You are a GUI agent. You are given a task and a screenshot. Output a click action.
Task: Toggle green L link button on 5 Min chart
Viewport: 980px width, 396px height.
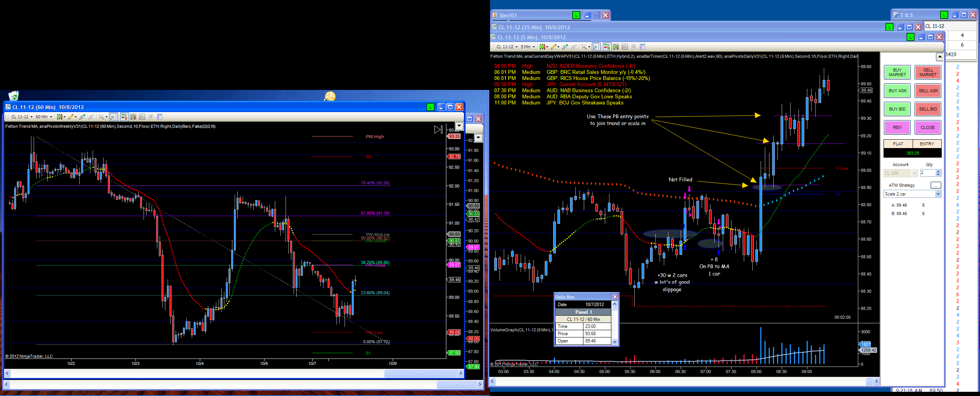point(910,37)
